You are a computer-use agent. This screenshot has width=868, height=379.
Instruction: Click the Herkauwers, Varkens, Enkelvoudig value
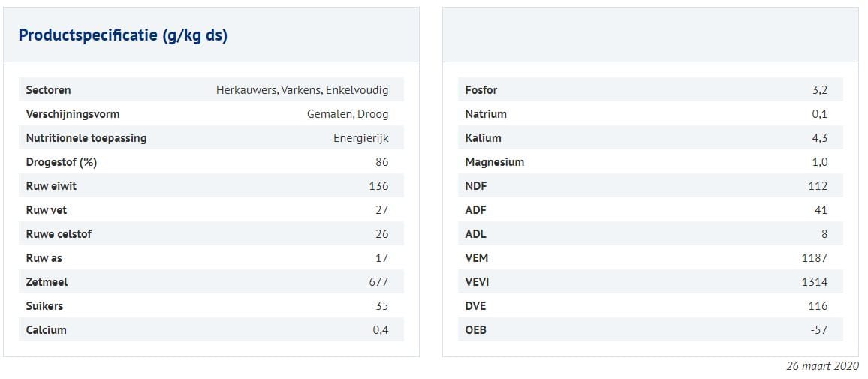[x=302, y=90]
